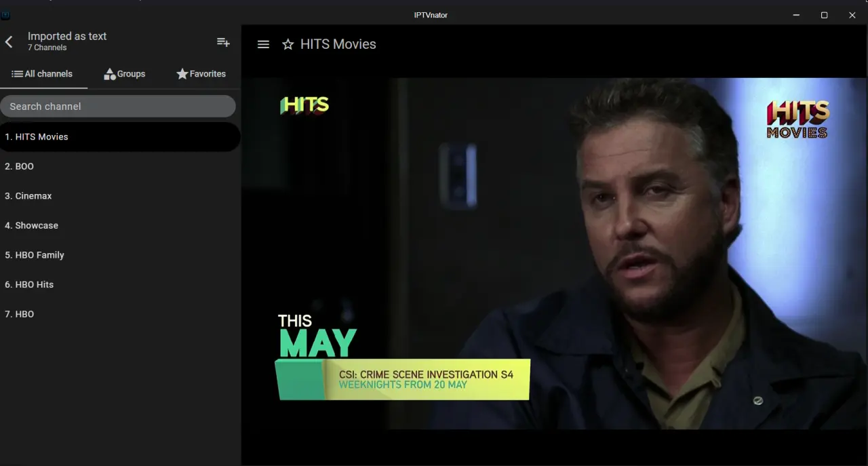Viewport: 868px width, 466px height.
Task: Choose channel 6. HBO Hits
Action: [x=120, y=284]
